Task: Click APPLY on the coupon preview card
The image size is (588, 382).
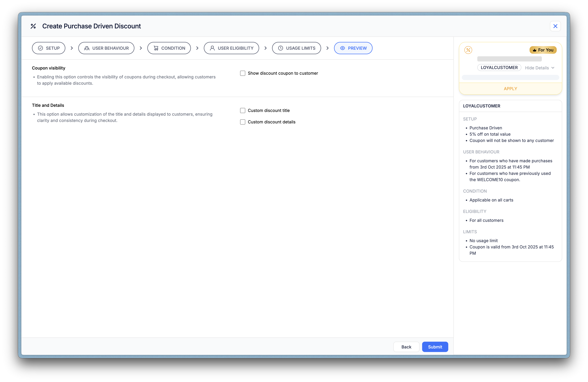Action: point(510,89)
